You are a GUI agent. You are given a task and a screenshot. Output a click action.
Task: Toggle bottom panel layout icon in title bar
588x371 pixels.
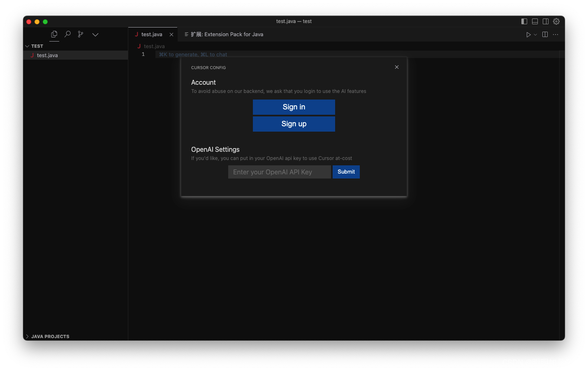(535, 21)
